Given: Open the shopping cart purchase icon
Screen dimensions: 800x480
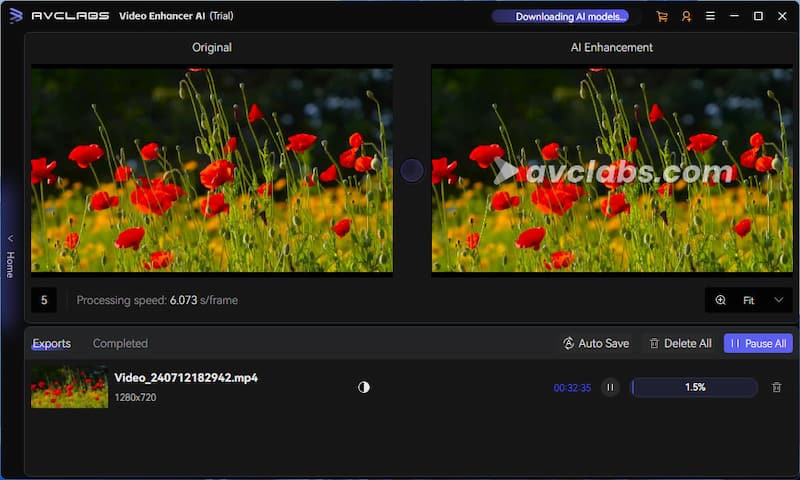Looking at the screenshot, I should [662, 16].
